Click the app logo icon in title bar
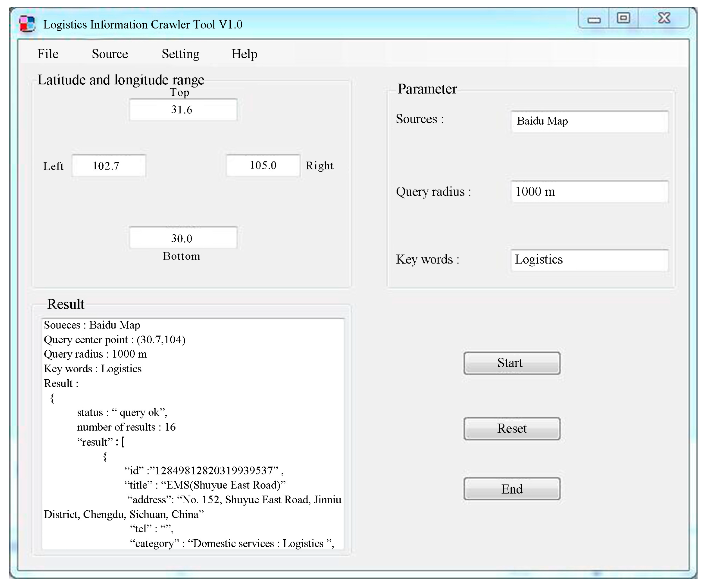 point(27,24)
